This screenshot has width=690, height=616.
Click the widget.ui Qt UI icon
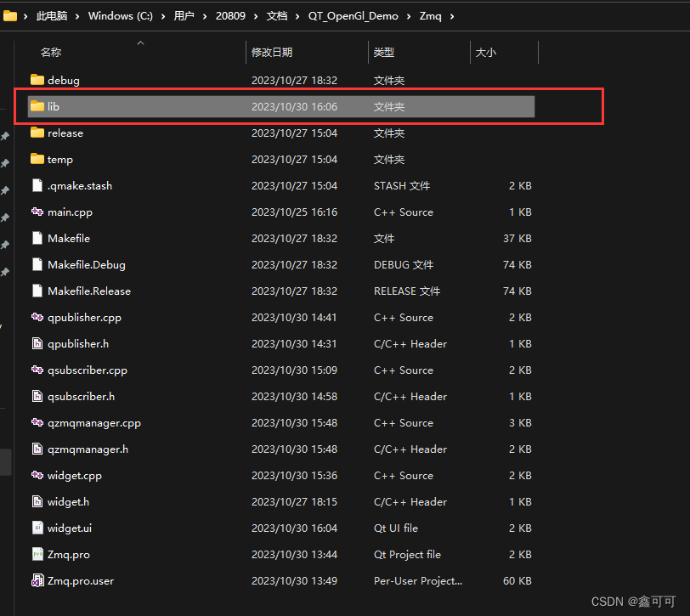(x=37, y=528)
